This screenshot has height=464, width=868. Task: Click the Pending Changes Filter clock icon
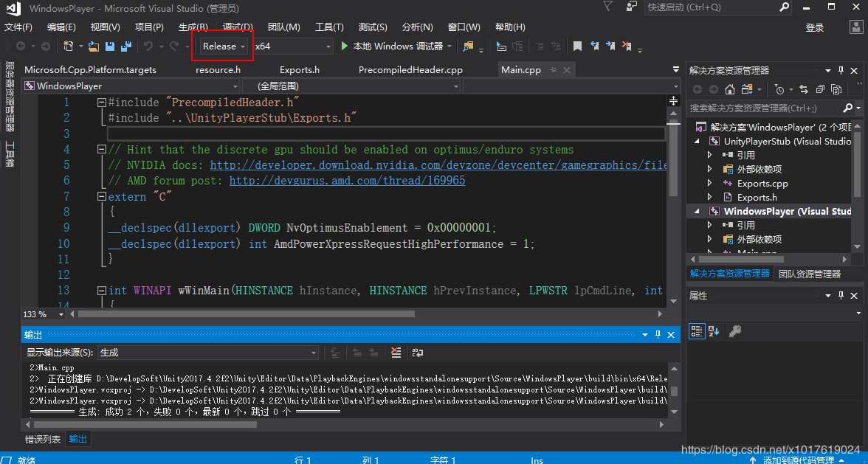(779, 89)
